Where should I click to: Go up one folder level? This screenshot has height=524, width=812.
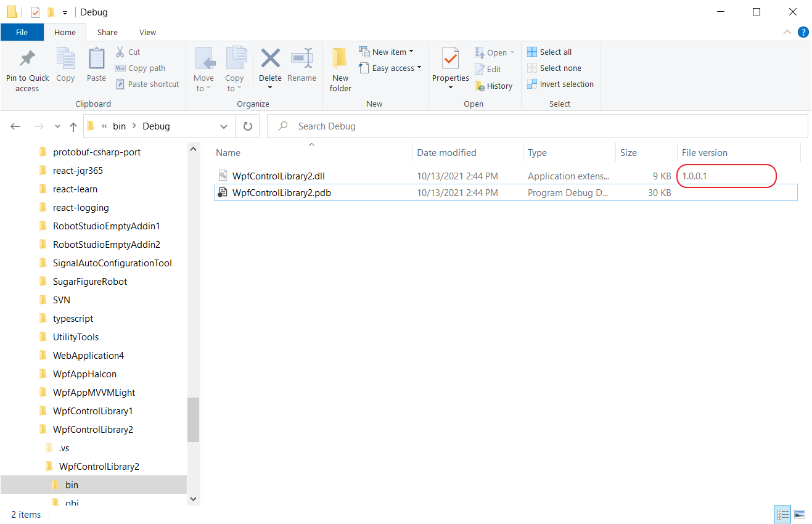[73, 126]
